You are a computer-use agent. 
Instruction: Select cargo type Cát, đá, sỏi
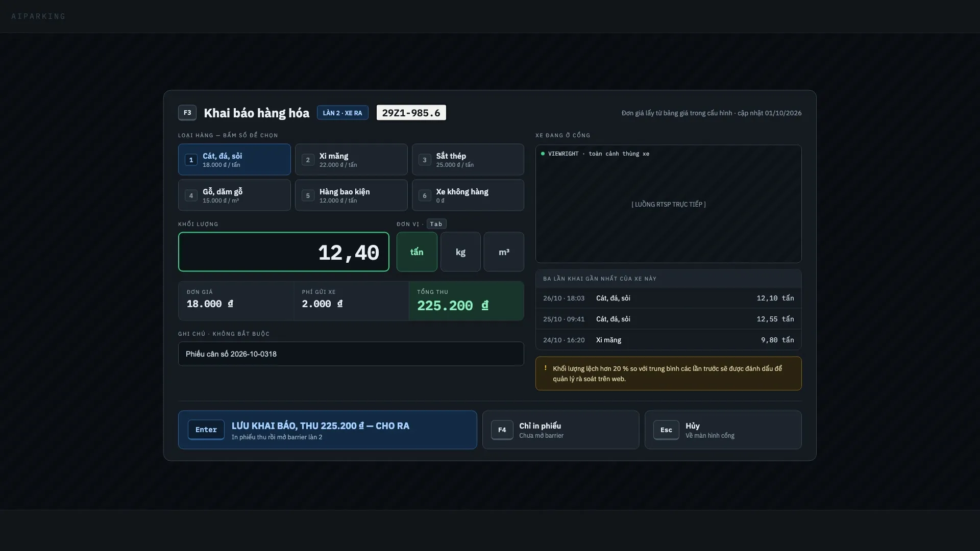234,160
